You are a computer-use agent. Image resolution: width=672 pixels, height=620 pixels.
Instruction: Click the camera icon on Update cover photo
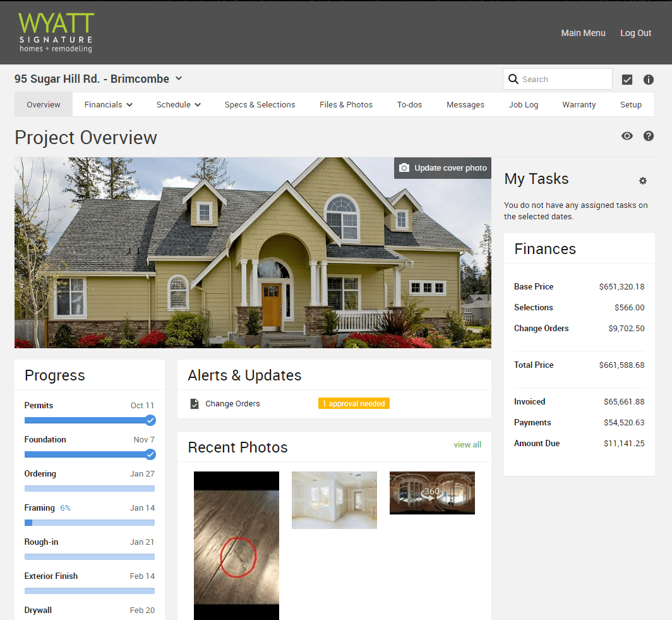coord(404,168)
